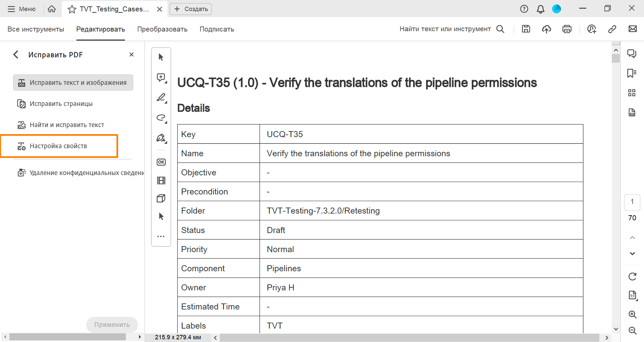Open the Меню dropdown

point(22,9)
